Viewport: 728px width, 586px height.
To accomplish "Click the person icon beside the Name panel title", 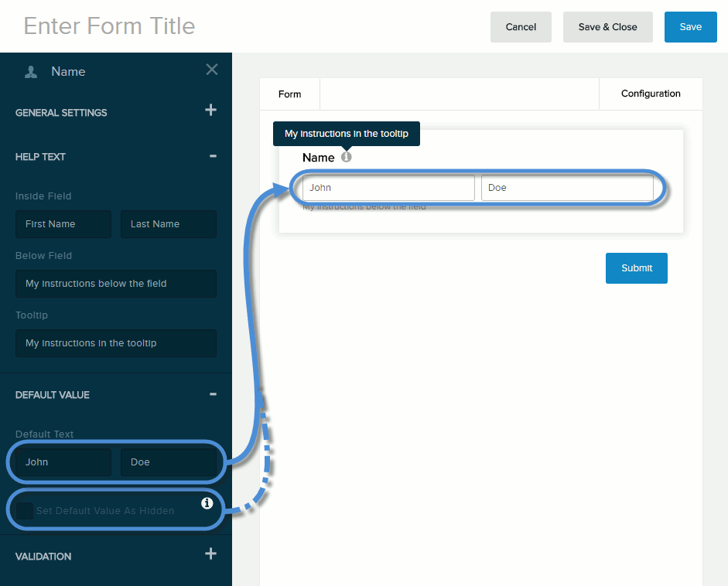I will pos(29,71).
